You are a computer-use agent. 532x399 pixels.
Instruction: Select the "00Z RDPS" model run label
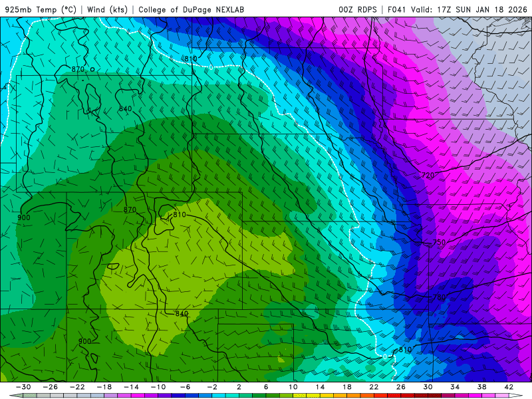(x=358, y=9)
